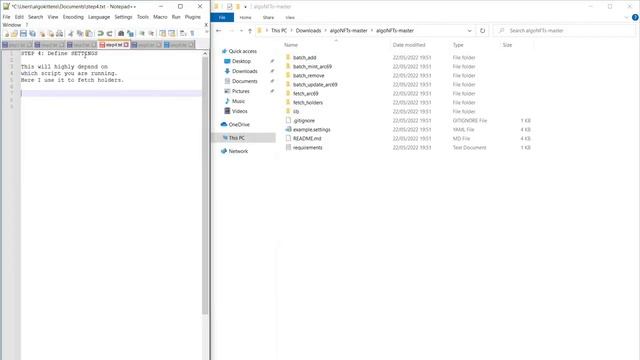Open Find with the binoculars toolbar icon

(121, 34)
